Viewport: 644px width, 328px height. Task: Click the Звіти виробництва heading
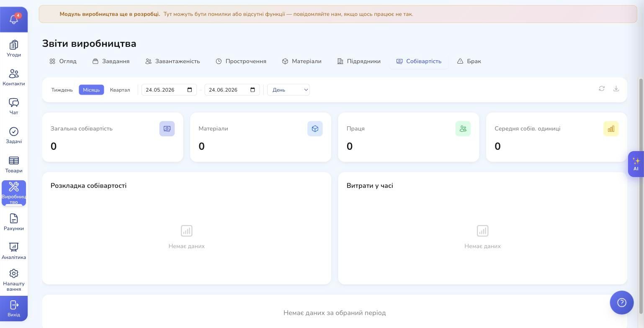pos(89,44)
